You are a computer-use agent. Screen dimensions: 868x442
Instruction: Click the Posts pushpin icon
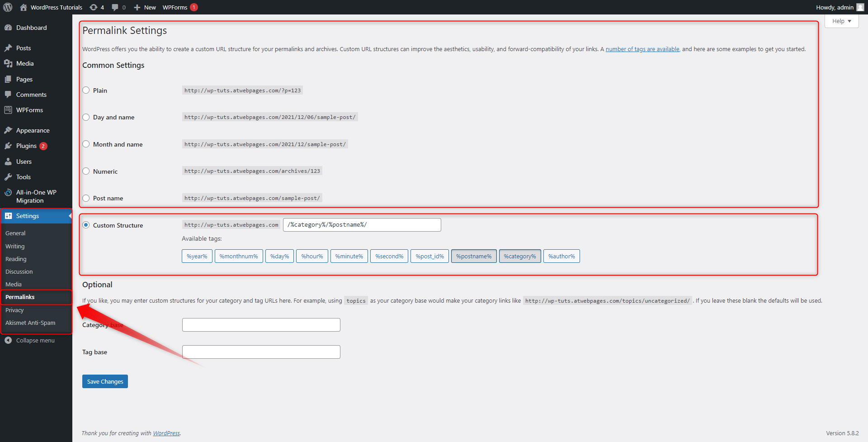coord(8,48)
